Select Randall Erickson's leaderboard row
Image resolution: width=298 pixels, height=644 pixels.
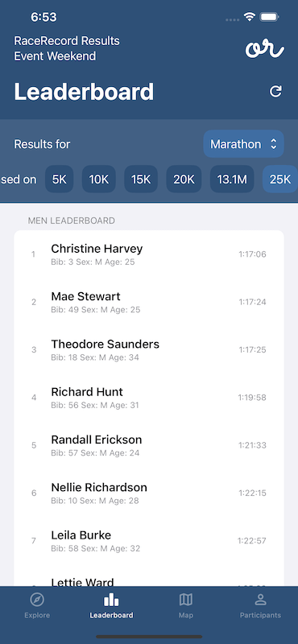tap(149, 445)
